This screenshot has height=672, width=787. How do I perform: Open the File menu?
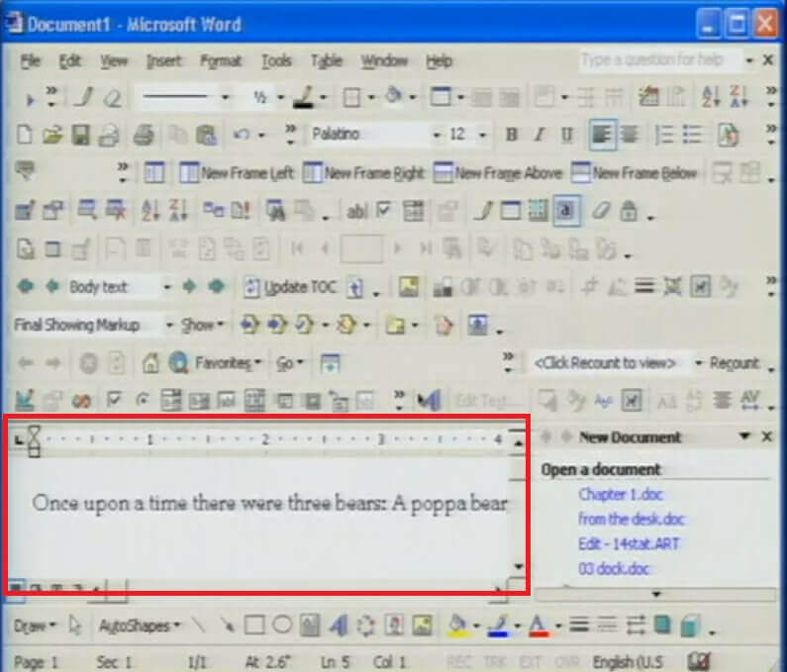30,61
